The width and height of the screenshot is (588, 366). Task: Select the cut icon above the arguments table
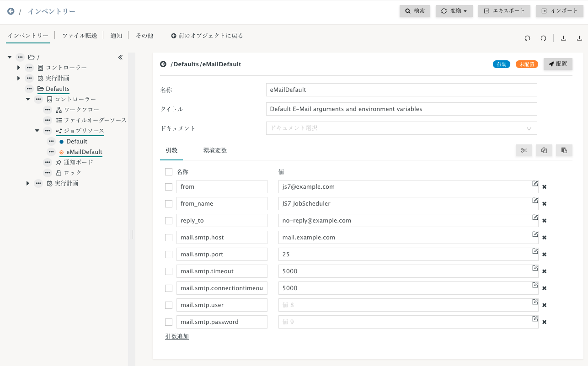pyautogui.click(x=524, y=150)
